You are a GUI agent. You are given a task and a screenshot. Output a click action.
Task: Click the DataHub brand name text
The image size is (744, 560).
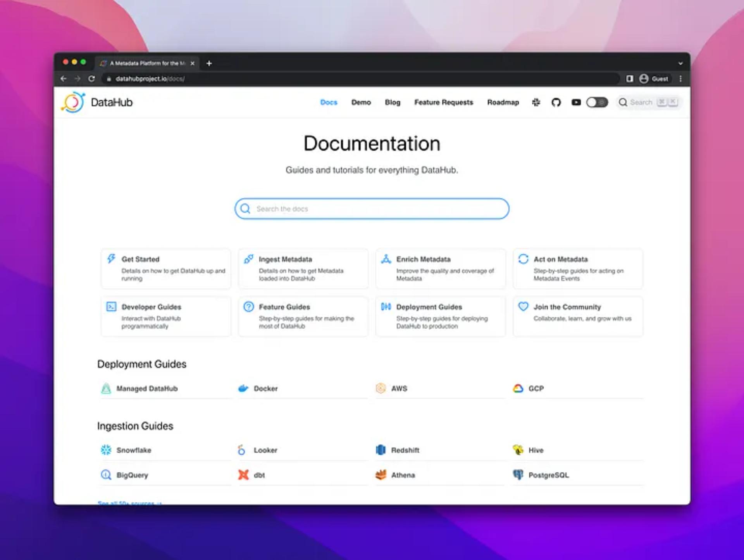point(112,102)
